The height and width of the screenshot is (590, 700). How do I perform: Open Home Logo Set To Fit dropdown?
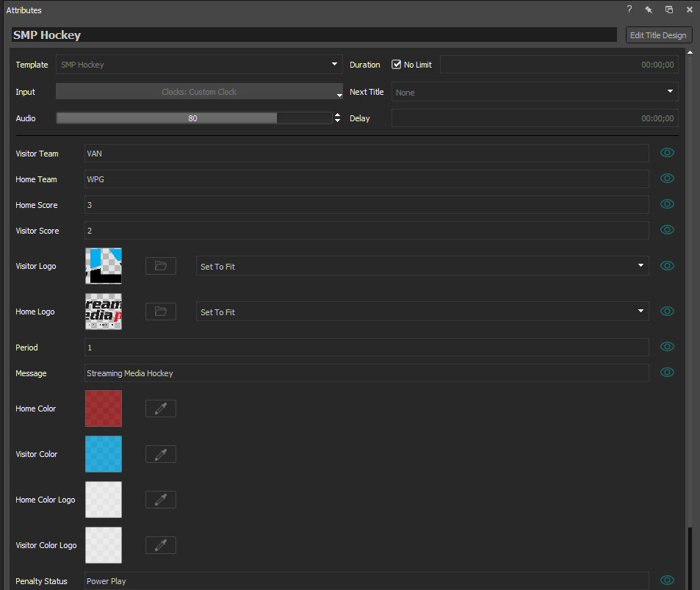click(422, 312)
